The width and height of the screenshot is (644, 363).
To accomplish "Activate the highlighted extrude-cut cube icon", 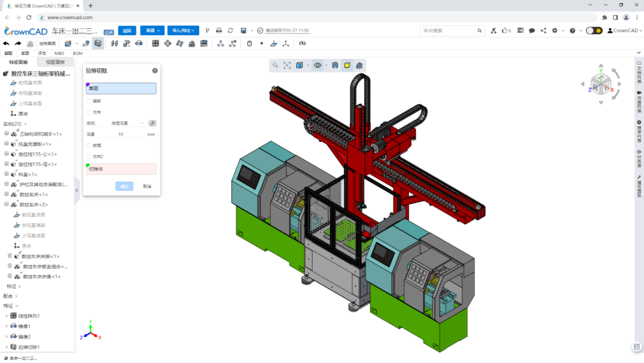I will [x=98, y=43].
